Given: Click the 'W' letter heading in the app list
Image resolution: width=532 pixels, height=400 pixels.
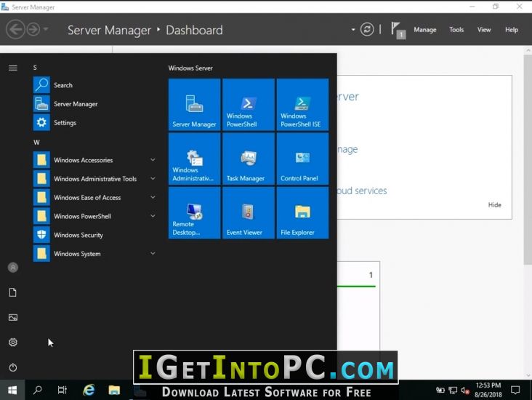Looking at the screenshot, I should tap(36, 143).
